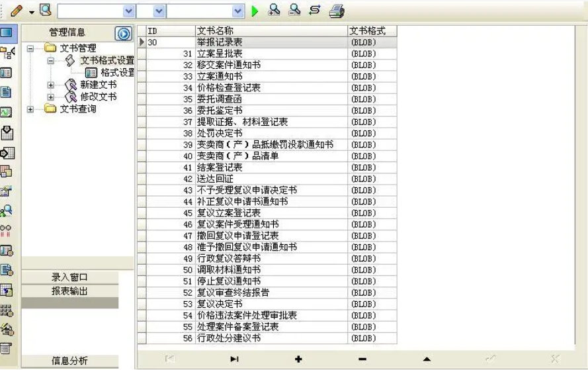
Task: Click the sidebar grid with gear icon
Action: pyautogui.click(x=7, y=310)
